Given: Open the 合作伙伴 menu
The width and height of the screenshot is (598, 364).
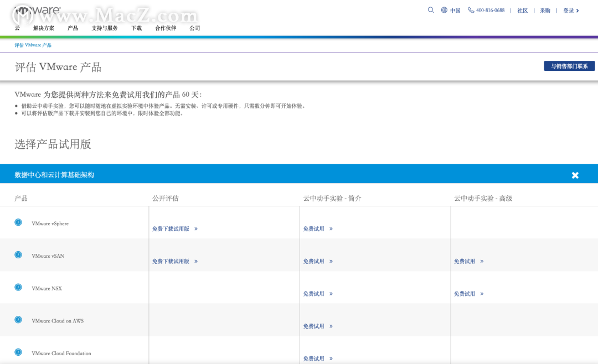Looking at the screenshot, I should pos(166,28).
